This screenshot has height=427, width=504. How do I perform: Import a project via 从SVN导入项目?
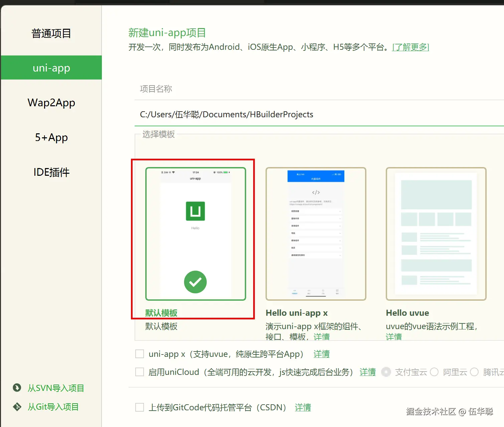(x=56, y=388)
